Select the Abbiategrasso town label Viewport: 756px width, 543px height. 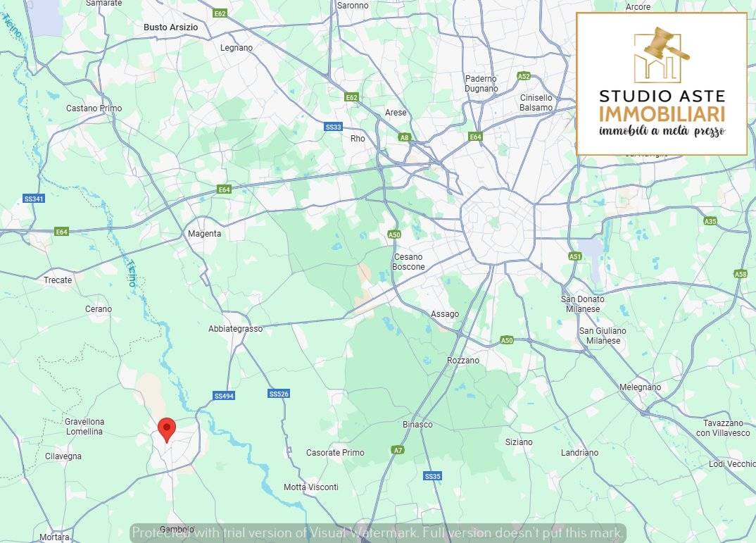(235, 329)
